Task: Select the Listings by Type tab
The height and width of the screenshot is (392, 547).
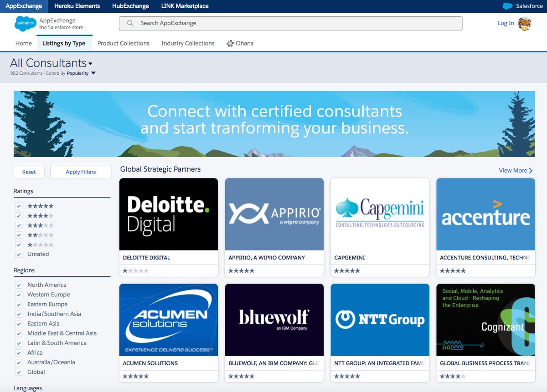Action: [x=64, y=43]
